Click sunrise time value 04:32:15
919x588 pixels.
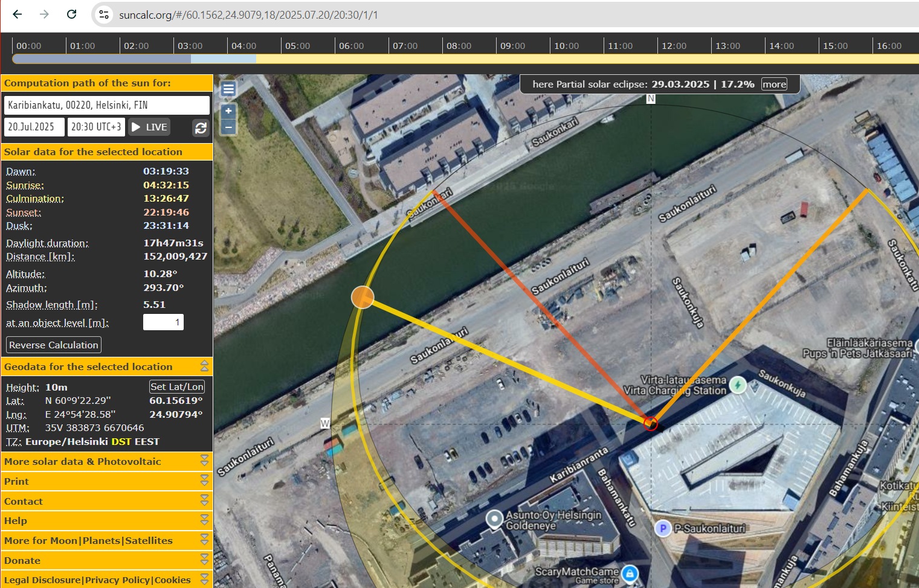point(166,185)
